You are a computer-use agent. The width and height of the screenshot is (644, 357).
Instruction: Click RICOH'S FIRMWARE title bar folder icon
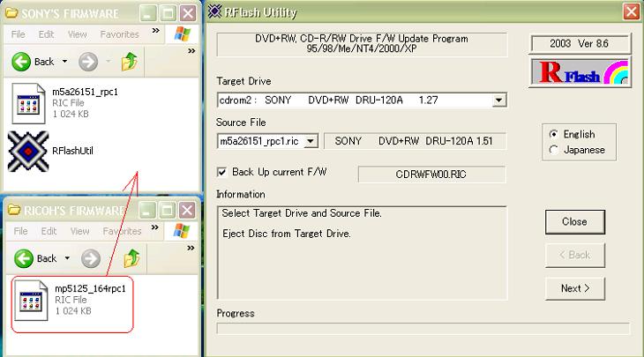[14, 210]
